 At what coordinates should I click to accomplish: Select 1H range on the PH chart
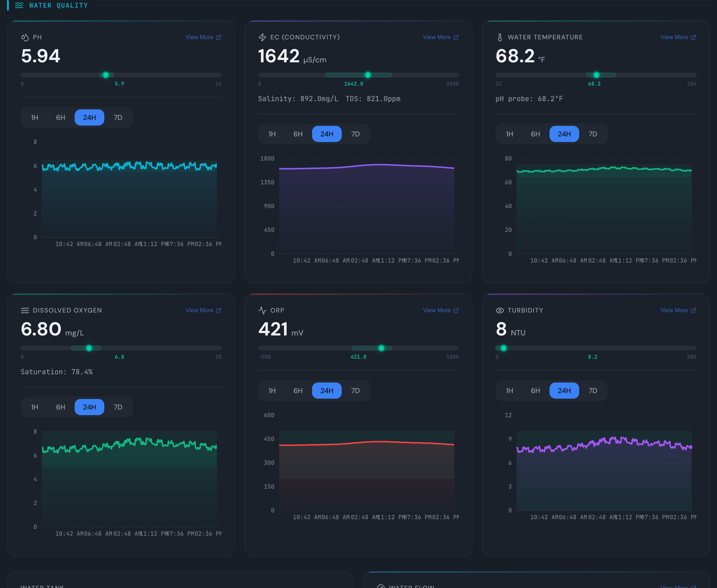(x=35, y=118)
